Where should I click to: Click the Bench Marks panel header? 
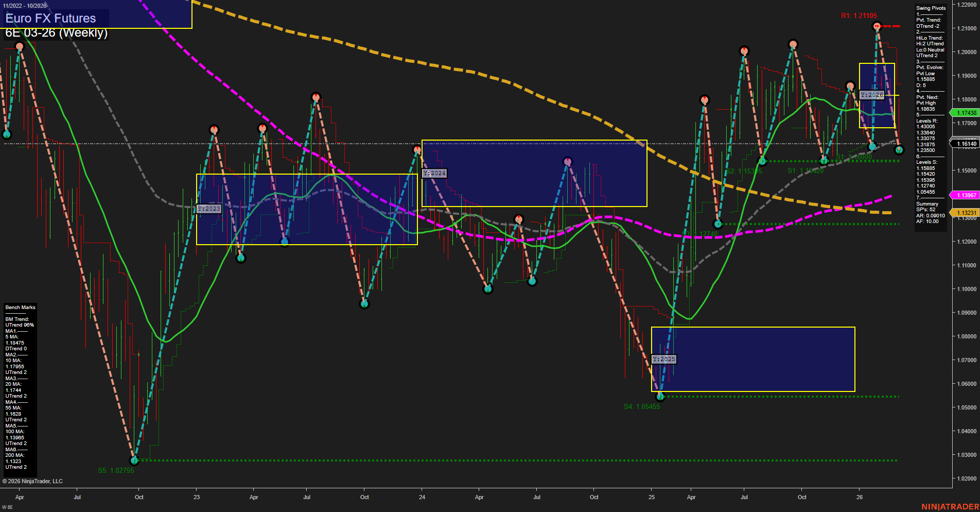click(20, 307)
